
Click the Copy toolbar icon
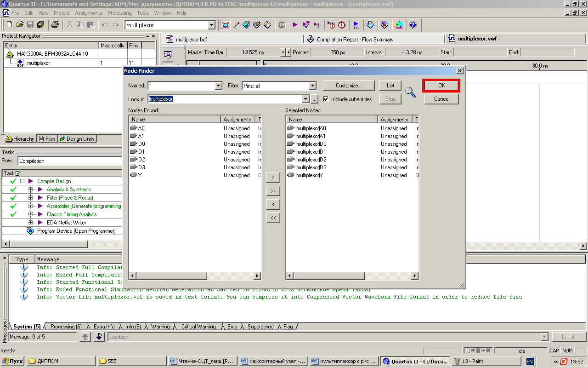tap(80, 25)
